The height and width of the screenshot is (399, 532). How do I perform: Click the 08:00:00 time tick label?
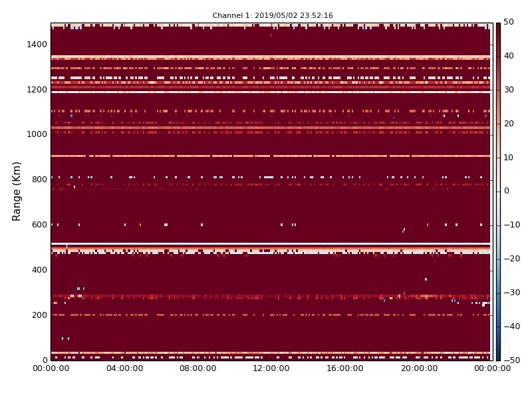(x=198, y=368)
